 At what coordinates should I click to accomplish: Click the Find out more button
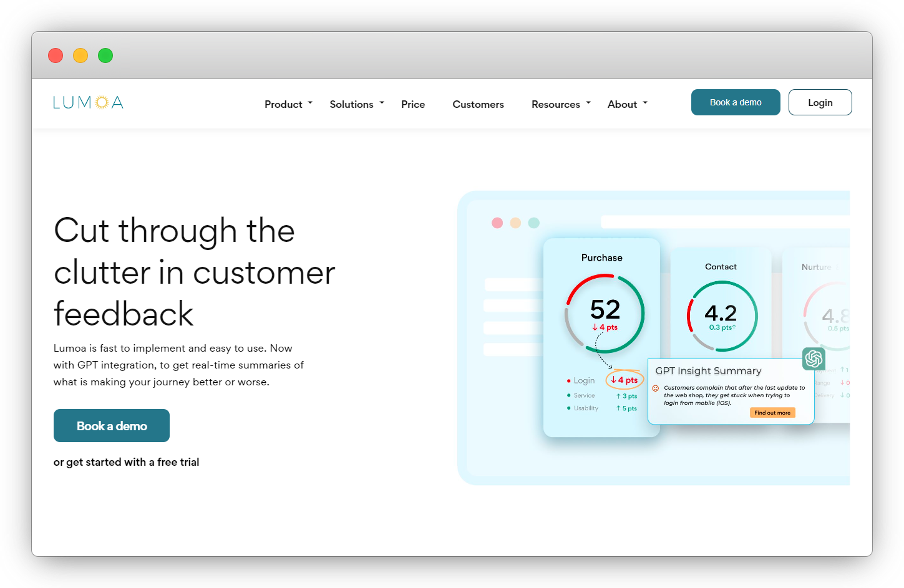(772, 413)
